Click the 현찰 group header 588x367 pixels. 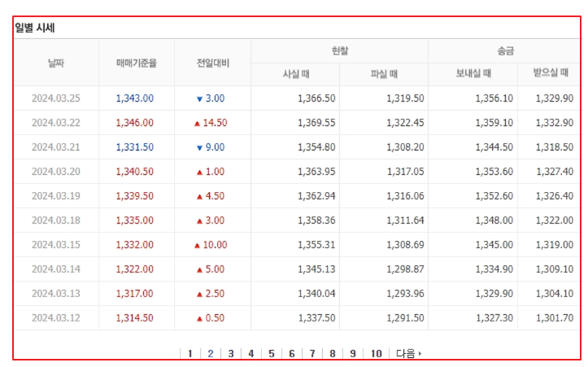click(x=339, y=50)
